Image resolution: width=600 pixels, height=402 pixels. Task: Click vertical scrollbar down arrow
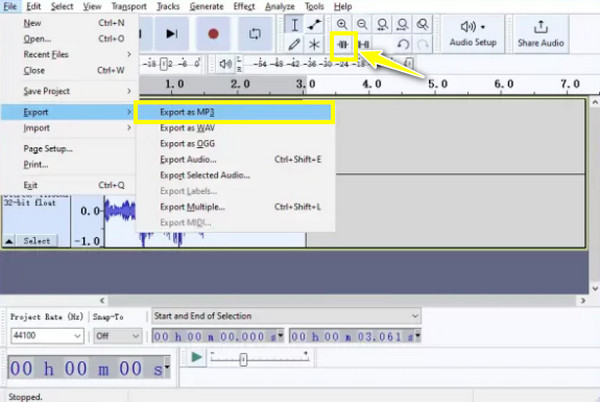pyautogui.click(x=594, y=288)
